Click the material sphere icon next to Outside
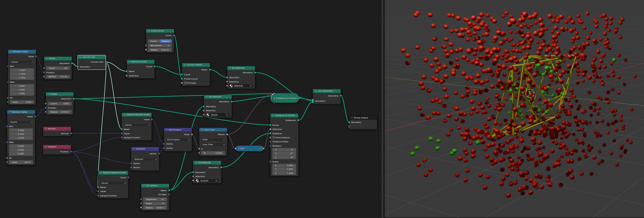Screen dimensions: 644x218 [197, 181]
